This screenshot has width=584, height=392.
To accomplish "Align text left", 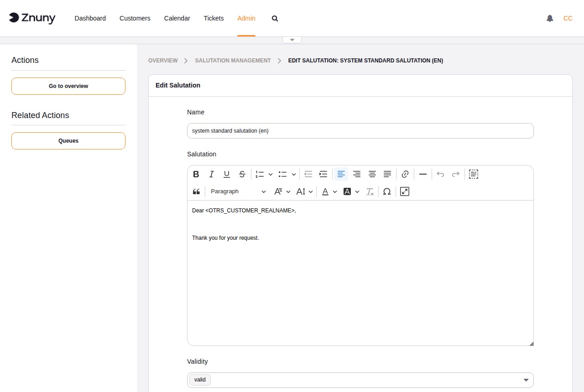I will (x=341, y=174).
